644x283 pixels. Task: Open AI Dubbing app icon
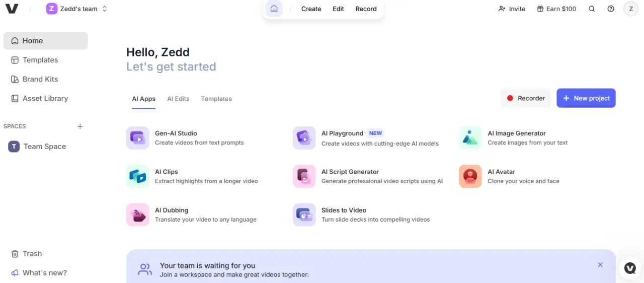pyautogui.click(x=138, y=215)
